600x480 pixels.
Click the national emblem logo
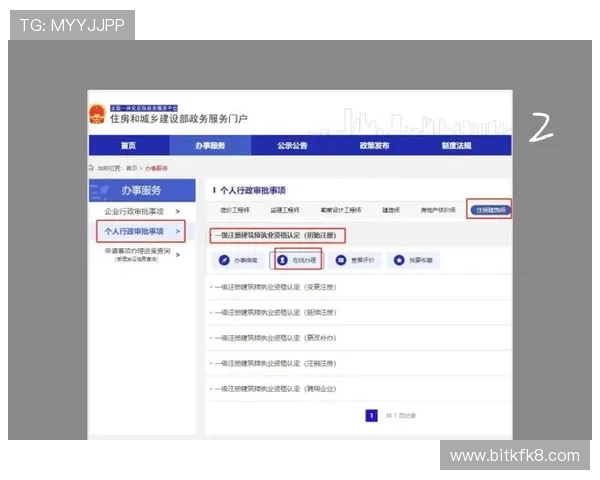pos(97,114)
